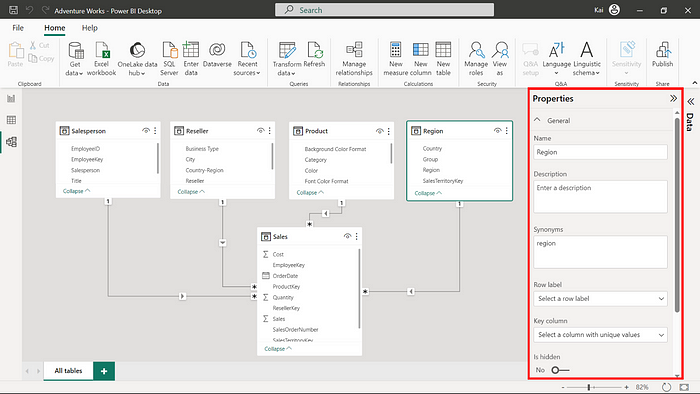
Task: Click the Name input field
Action: click(x=600, y=152)
